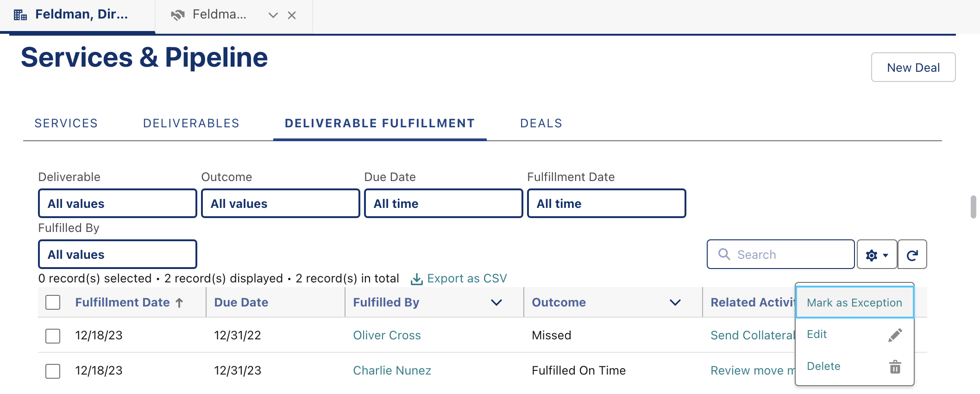
Task: Open the Oliver Cross link
Action: coord(387,335)
